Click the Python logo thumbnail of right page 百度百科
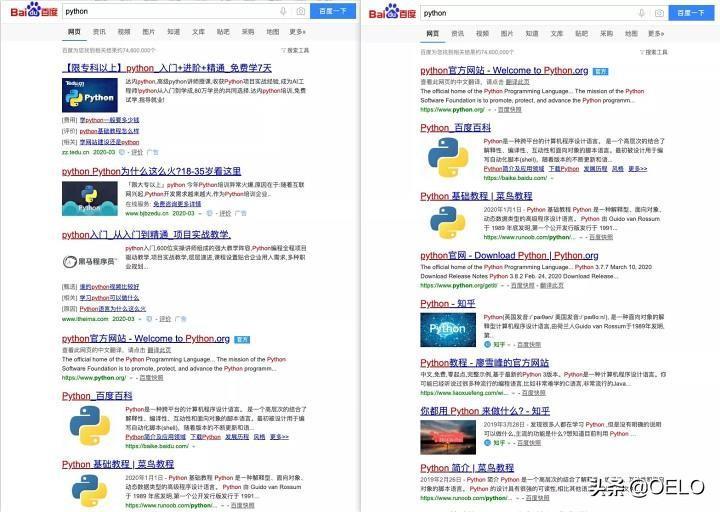The height and width of the screenshot is (512, 720). click(x=448, y=158)
